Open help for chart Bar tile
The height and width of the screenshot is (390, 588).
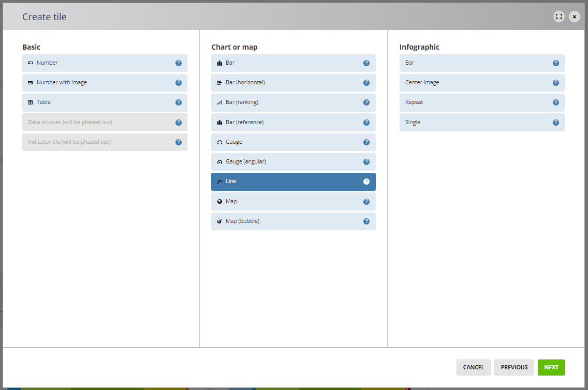(x=366, y=63)
